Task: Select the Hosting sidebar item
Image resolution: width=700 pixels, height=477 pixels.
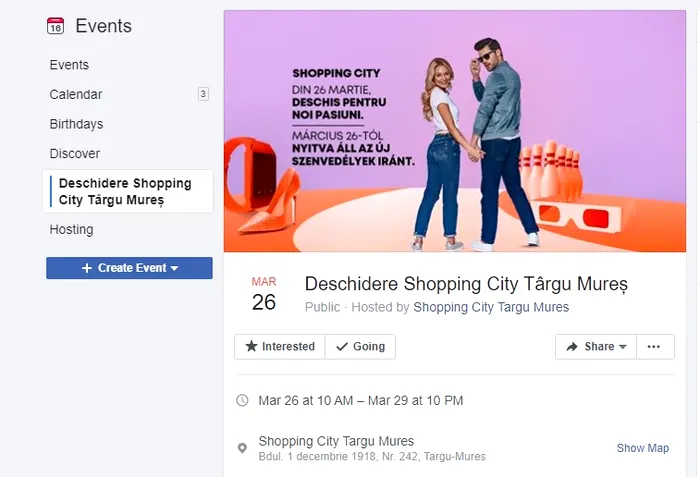Action: (x=71, y=230)
